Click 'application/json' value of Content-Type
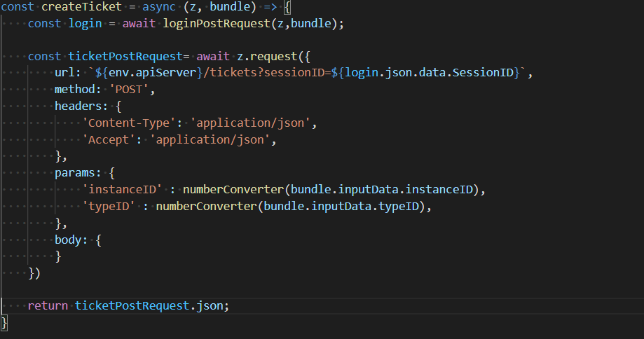Viewport: 644px width, 339px height. point(249,123)
